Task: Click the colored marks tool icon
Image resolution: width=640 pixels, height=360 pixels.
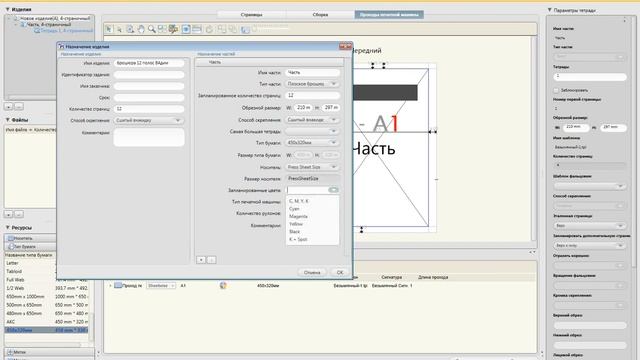Action: (x=173, y=29)
